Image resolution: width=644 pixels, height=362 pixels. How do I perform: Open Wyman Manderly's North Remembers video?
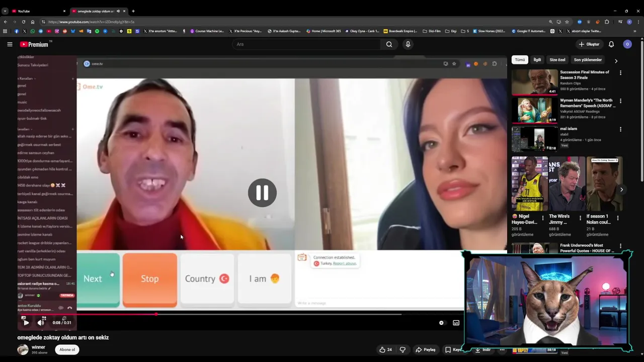(534, 110)
